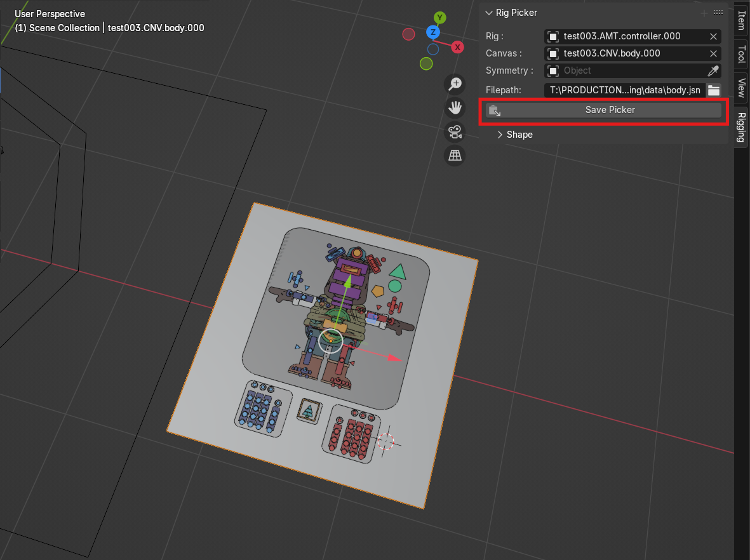Click the Filepath text input field
Image resolution: width=750 pixels, height=560 pixels.
pos(624,90)
